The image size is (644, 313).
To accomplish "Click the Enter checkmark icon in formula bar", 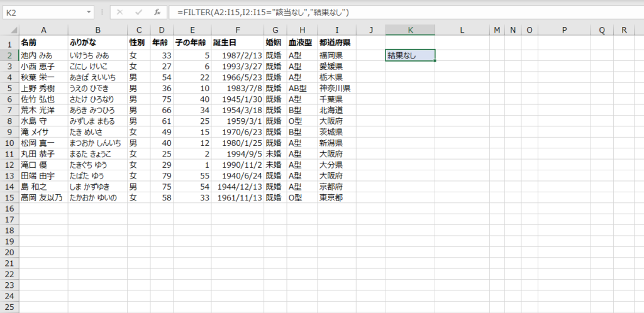I will click(x=138, y=12).
